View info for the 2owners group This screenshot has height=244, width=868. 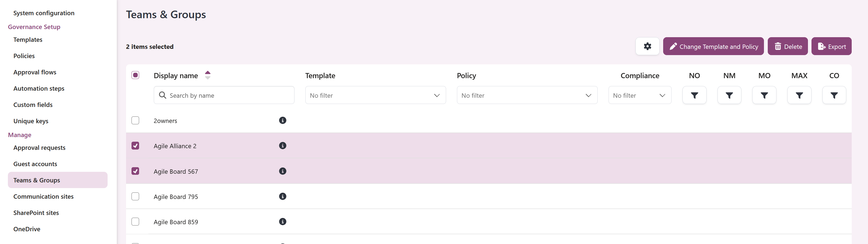click(x=283, y=120)
